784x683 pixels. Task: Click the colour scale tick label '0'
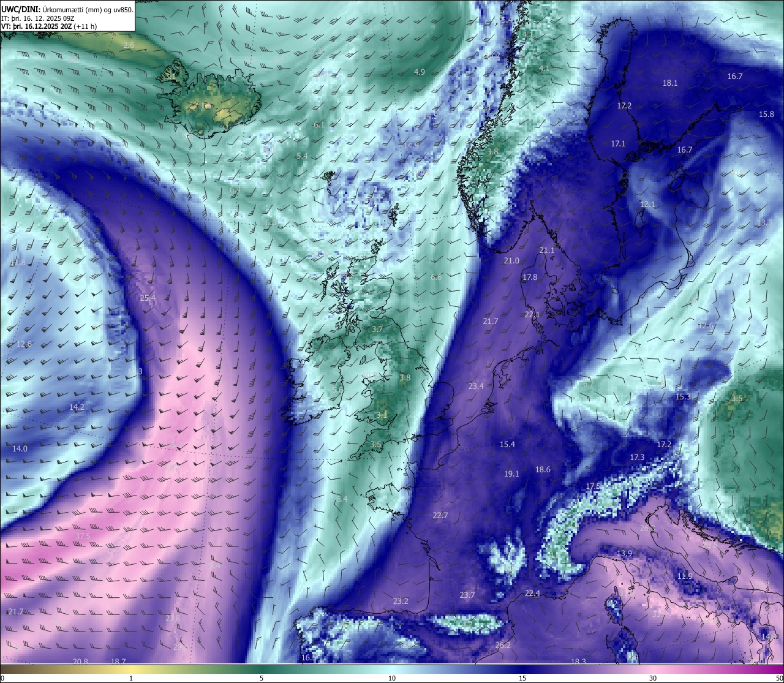click(x=2, y=678)
